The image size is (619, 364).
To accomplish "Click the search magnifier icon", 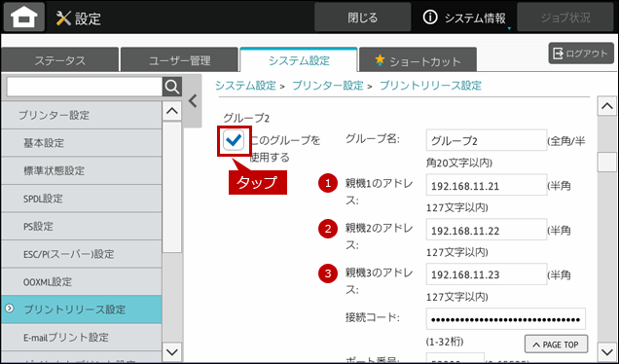I will point(172,87).
